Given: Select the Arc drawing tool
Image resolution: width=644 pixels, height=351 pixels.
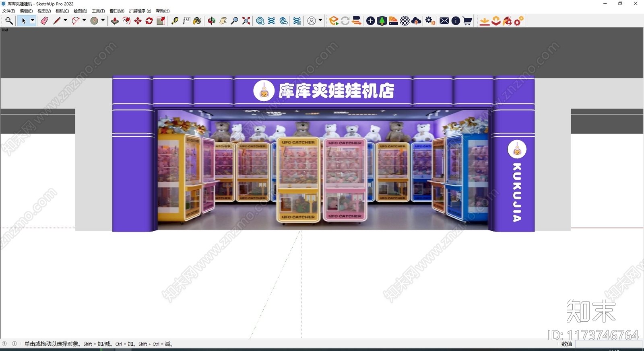Looking at the screenshot, I should [x=75, y=21].
